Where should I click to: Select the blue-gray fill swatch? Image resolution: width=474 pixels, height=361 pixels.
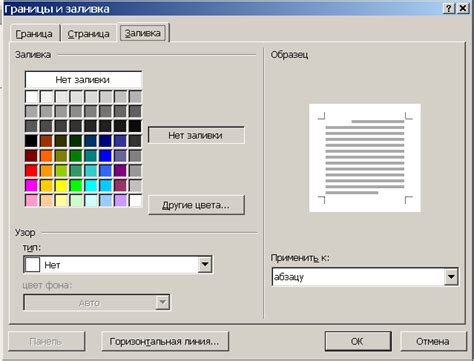[x=121, y=156]
